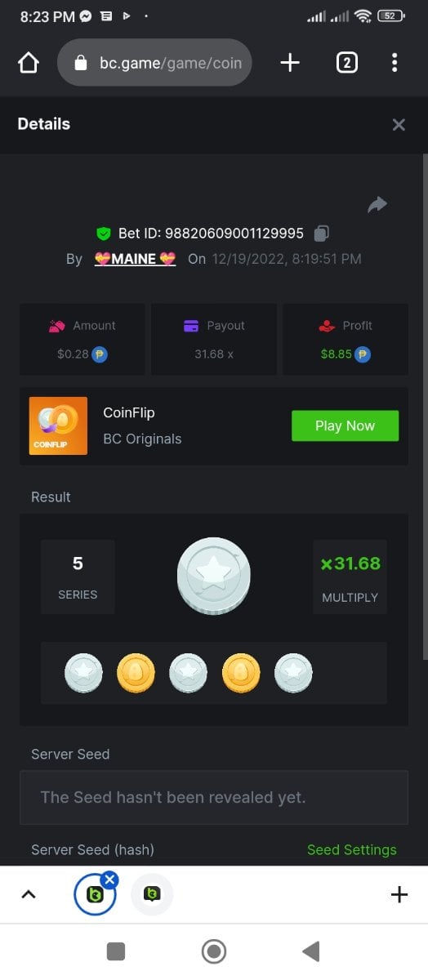Click the Play Now button

(345, 426)
